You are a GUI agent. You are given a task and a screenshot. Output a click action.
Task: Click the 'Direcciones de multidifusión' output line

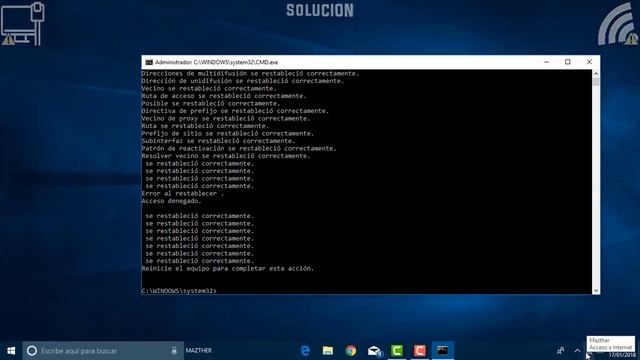point(250,73)
